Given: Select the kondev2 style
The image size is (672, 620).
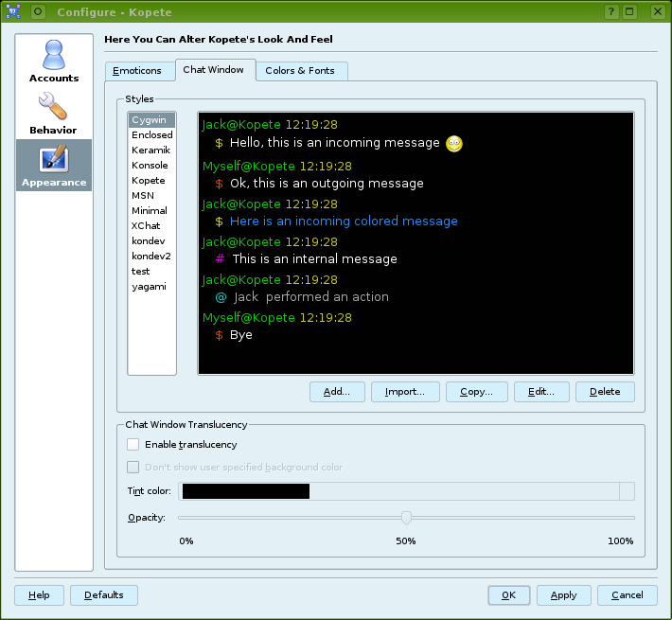Looking at the screenshot, I should pyautogui.click(x=151, y=257).
